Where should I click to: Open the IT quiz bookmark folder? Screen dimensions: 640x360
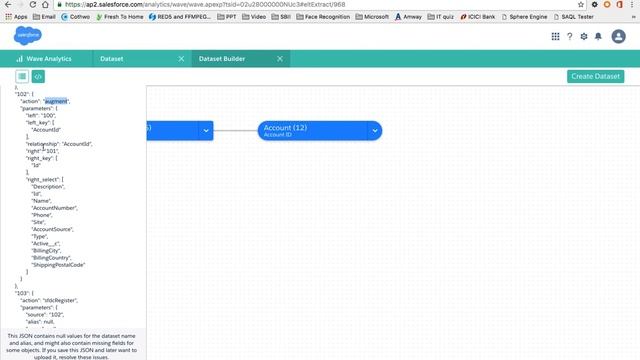(x=441, y=17)
